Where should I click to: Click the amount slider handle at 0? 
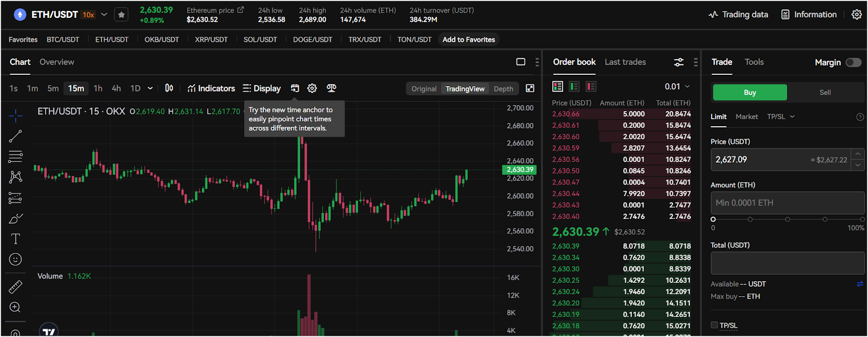coord(713,219)
